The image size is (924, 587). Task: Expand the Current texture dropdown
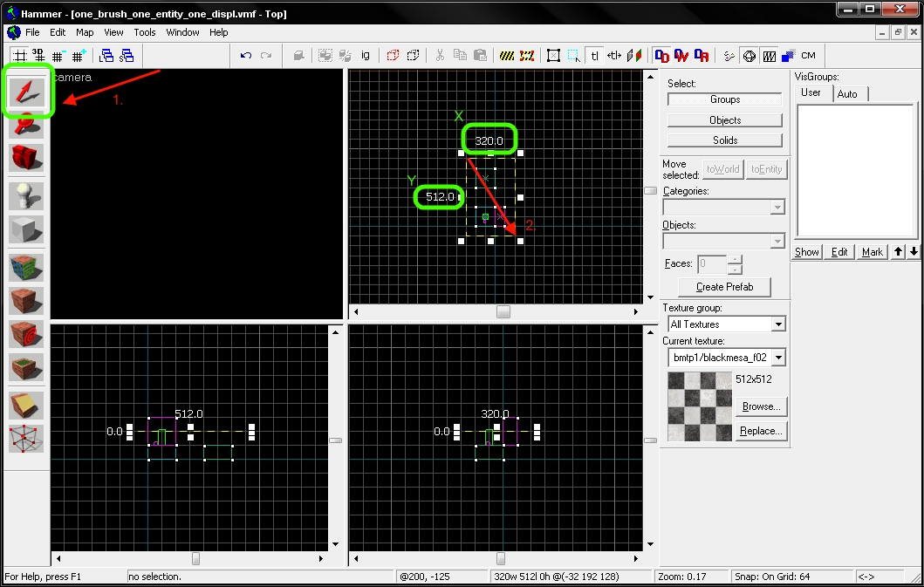778,358
